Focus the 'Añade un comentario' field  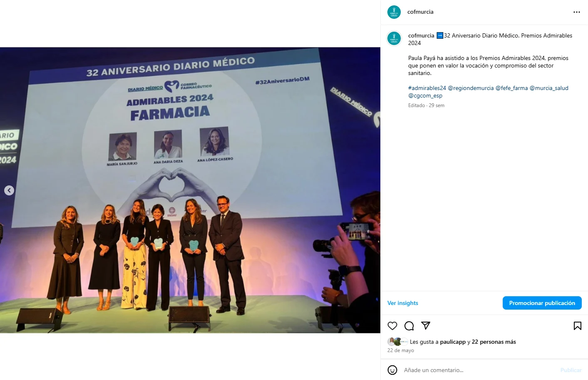tap(479, 370)
